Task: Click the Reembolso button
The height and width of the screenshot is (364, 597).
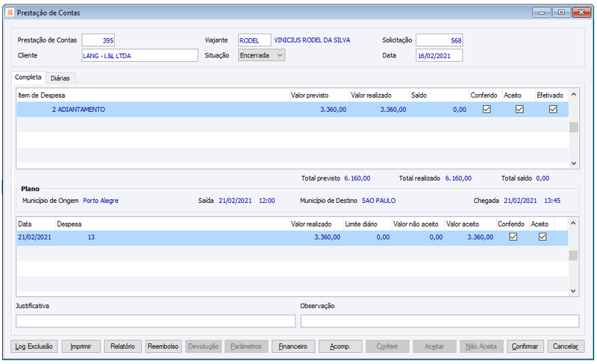Action: point(163,347)
